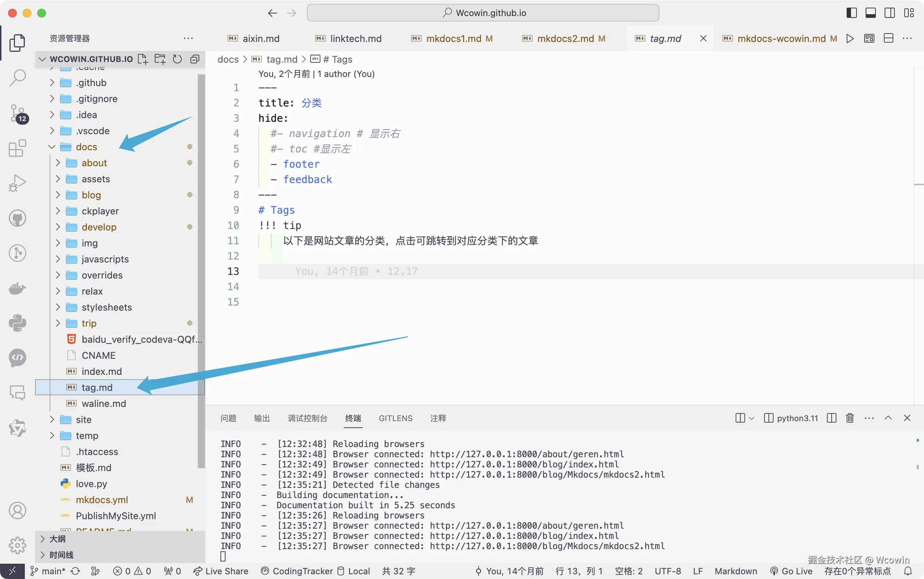924x579 pixels.
Task: Switch to the mkdocs2.md editor tab
Action: [x=565, y=39]
